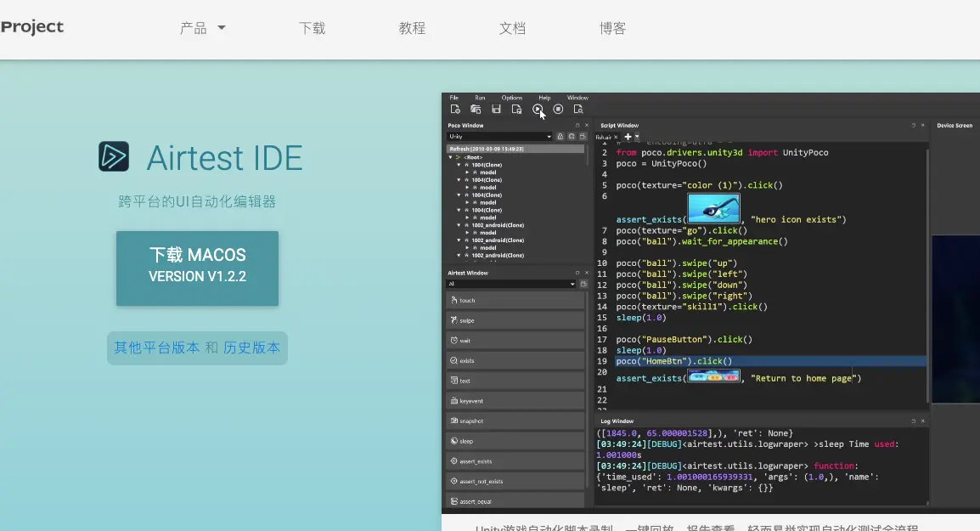
Task: Click the Poco lock inspector icon
Action: 560,136
